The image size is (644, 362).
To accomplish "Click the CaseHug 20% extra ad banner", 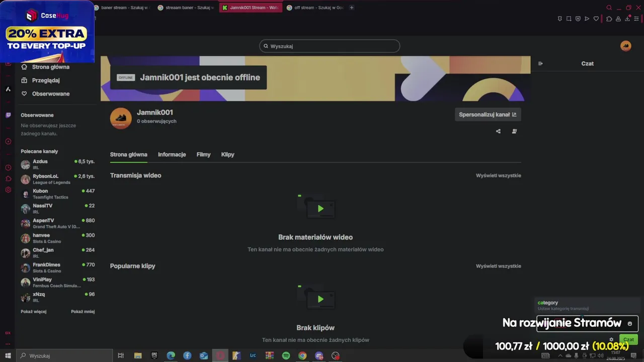I will [47, 31].
